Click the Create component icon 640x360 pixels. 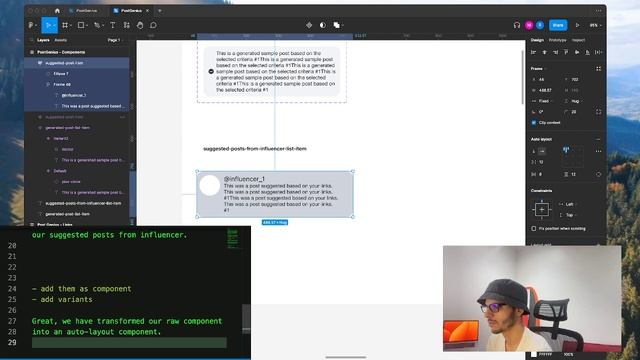(309, 25)
